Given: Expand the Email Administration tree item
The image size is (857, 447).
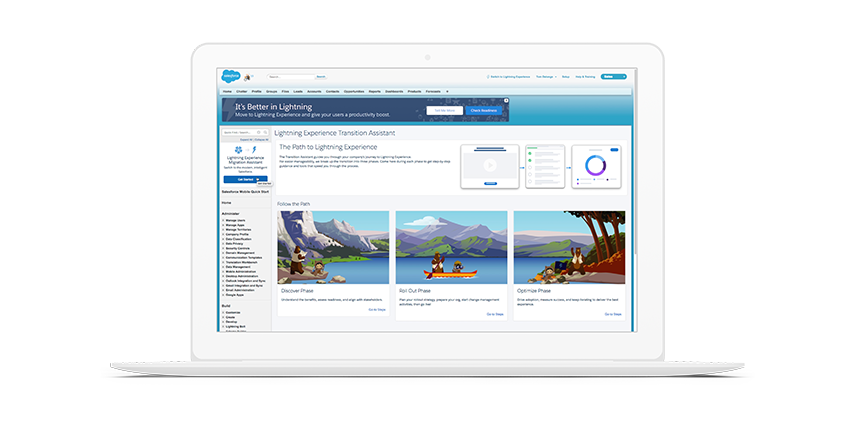Looking at the screenshot, I should point(224,290).
